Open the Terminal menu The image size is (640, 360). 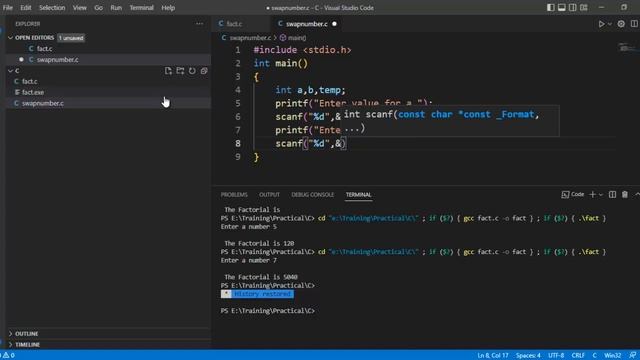141,7
